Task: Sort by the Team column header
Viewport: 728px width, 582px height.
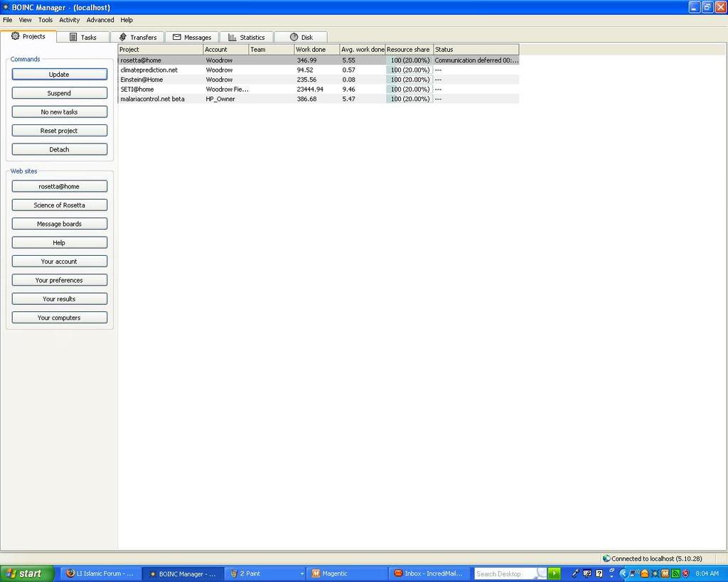Action: tap(271, 49)
